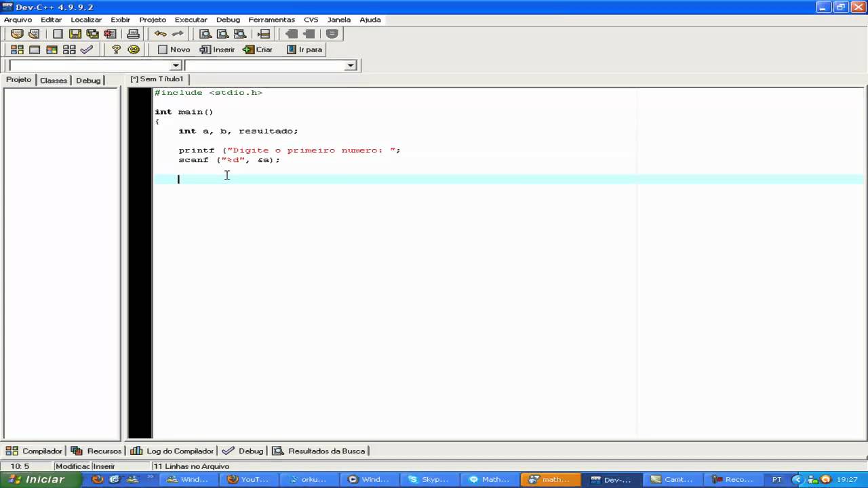The width and height of the screenshot is (868, 488).
Task: Click the Iniciar start button
Action: [x=41, y=479]
